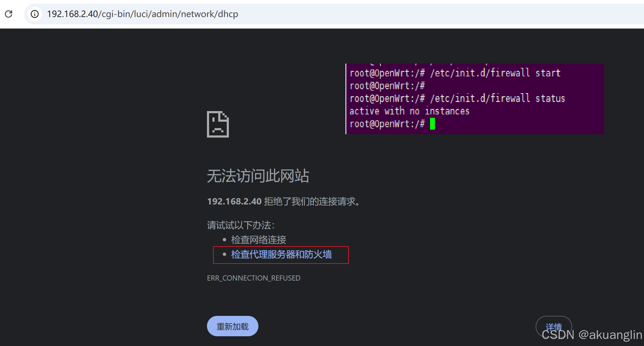Viewport: 644px width, 346px height.
Task: Click the browser reload icon
Action: [x=9, y=14]
